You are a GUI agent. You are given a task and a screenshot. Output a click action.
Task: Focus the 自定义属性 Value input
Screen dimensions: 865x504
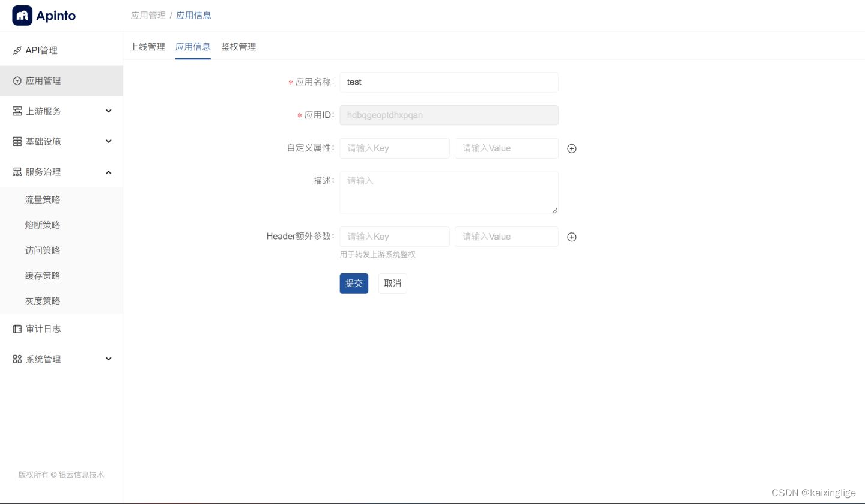click(x=506, y=148)
